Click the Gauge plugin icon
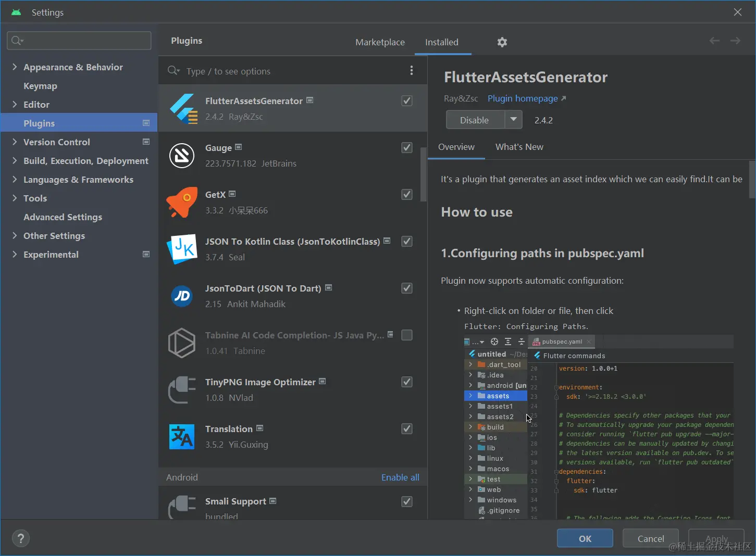This screenshot has width=756, height=556. pyautogui.click(x=182, y=155)
